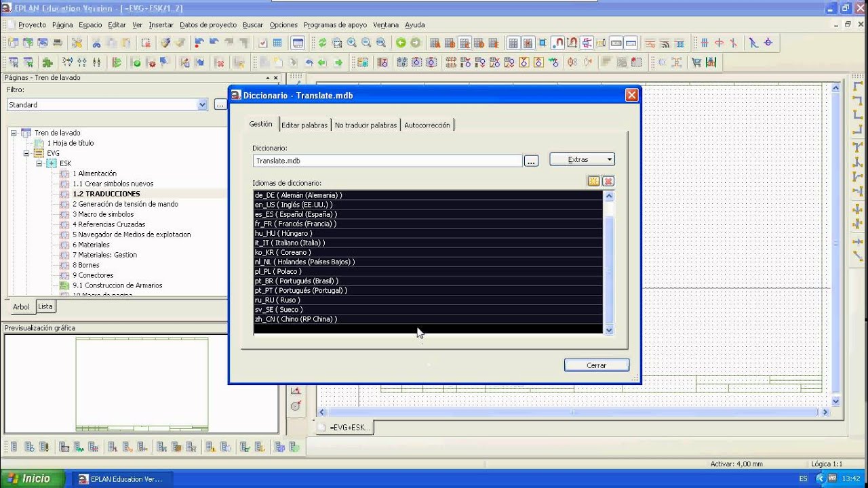Image resolution: width=868 pixels, height=488 pixels.
Task: Click the red X icon in second toolbar
Action: pos(220,62)
